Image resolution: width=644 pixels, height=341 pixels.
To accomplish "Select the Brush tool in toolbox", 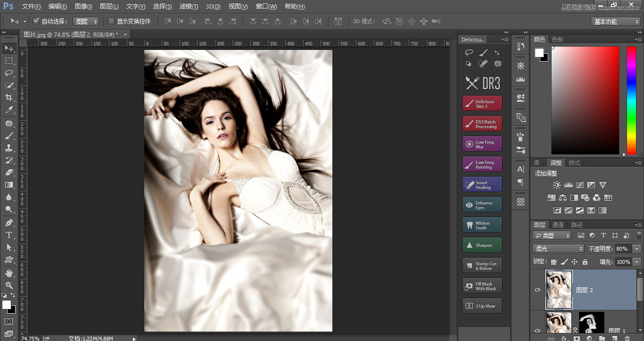I will pos(9,136).
